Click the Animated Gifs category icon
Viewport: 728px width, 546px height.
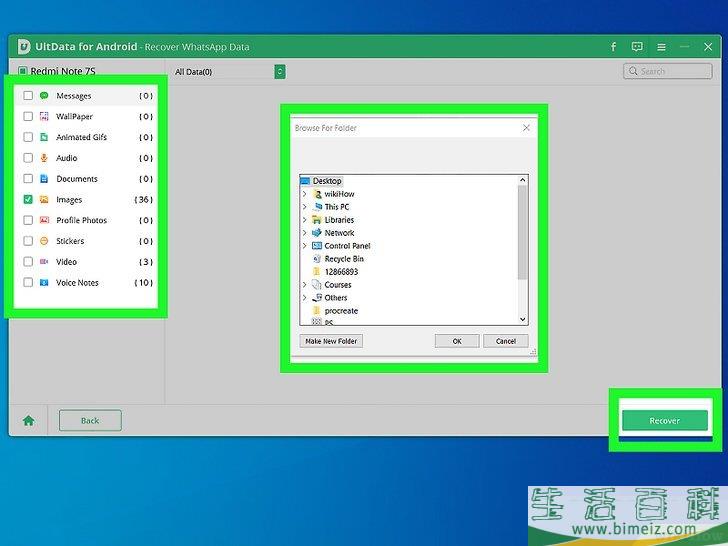coord(44,137)
